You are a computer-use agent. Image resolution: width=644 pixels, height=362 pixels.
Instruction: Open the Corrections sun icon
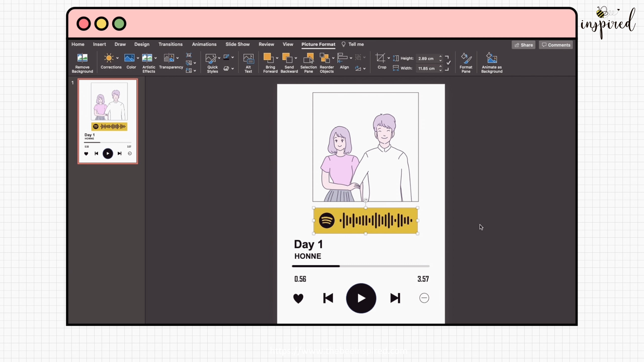click(x=109, y=58)
